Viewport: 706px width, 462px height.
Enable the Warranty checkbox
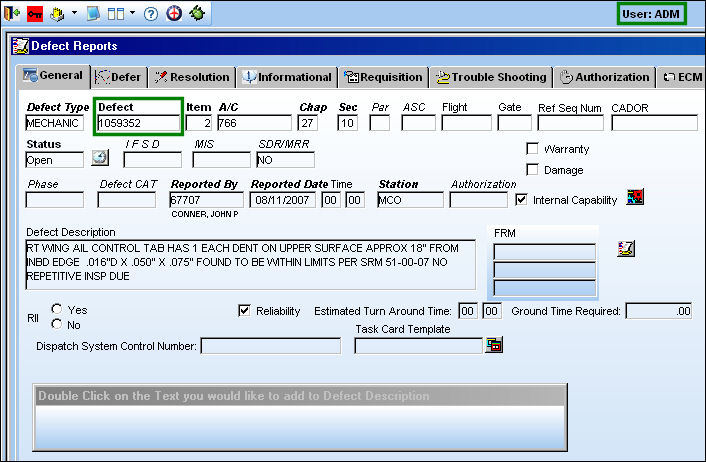click(532, 149)
